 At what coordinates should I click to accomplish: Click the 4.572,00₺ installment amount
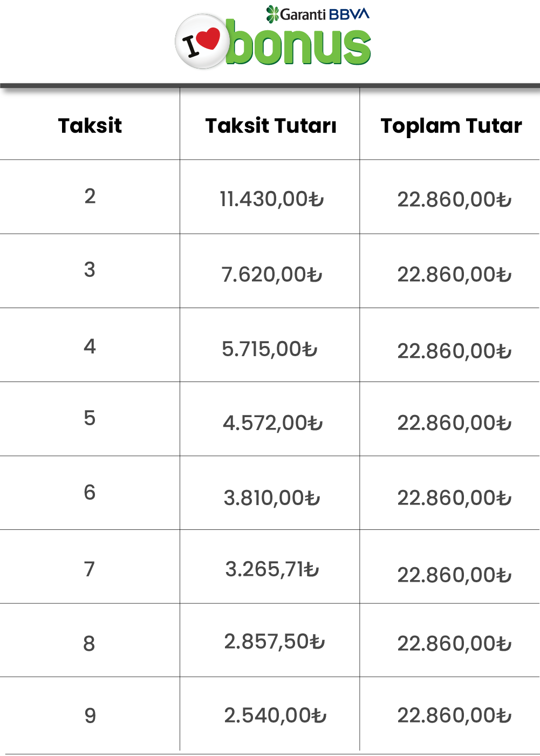point(272,423)
